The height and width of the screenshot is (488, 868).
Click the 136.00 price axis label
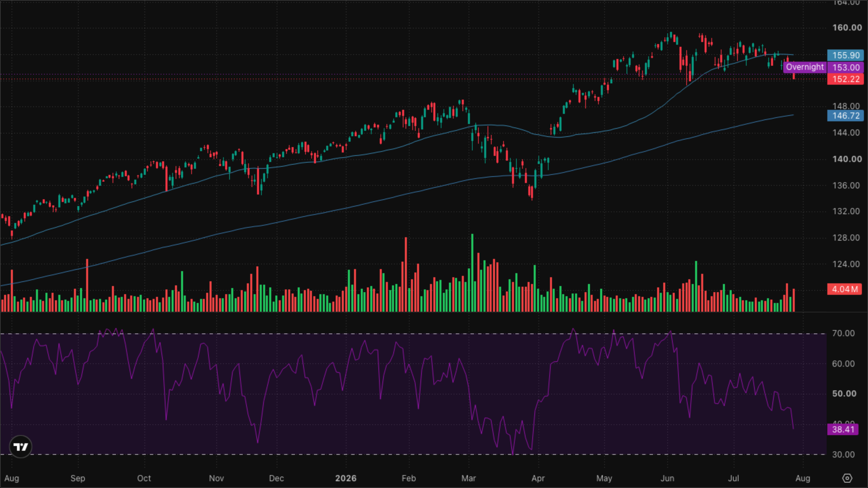(x=846, y=185)
